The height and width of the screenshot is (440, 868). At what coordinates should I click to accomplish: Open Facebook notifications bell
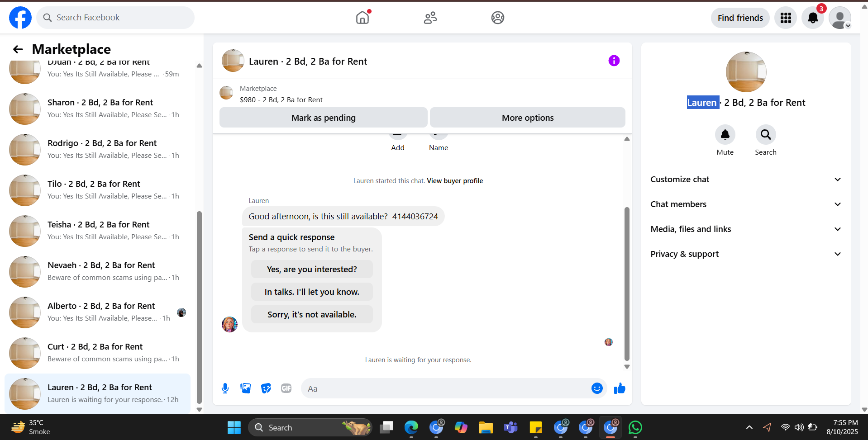click(813, 18)
